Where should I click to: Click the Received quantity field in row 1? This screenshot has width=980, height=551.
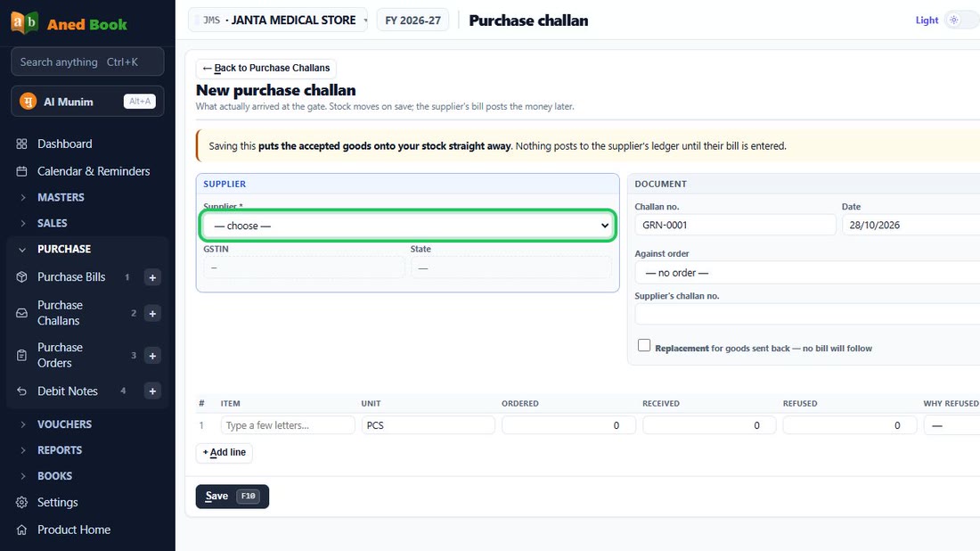709,425
